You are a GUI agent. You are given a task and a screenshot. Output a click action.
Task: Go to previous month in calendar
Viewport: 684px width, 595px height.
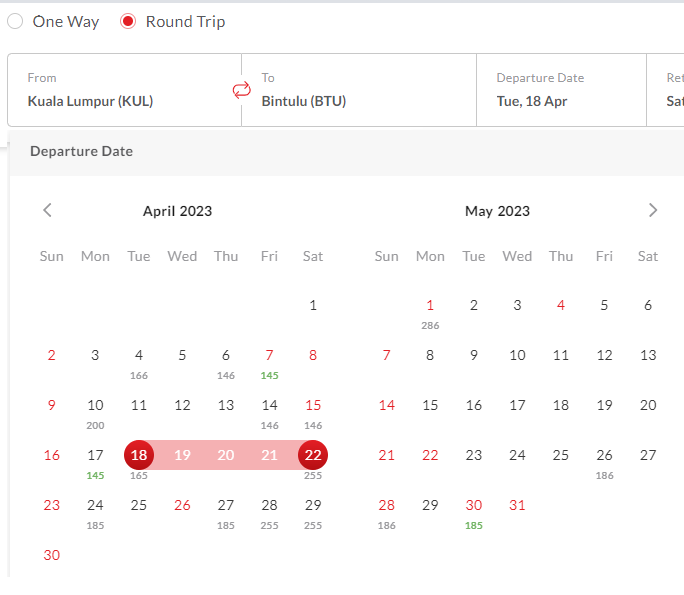coord(47,210)
